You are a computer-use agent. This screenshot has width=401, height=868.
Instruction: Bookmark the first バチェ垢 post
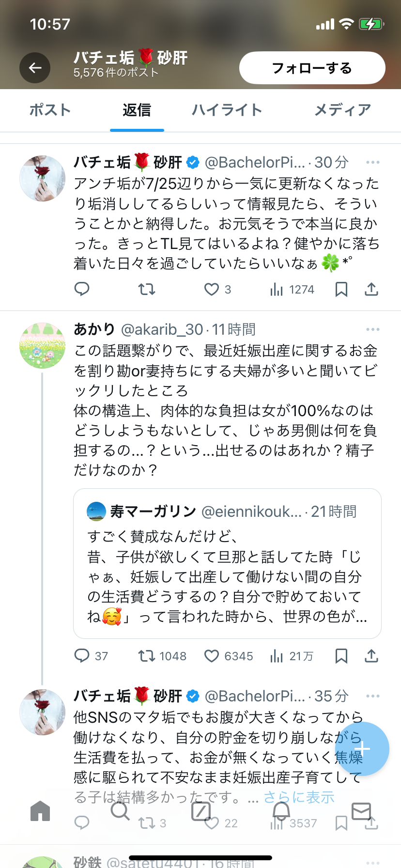pyautogui.click(x=341, y=289)
